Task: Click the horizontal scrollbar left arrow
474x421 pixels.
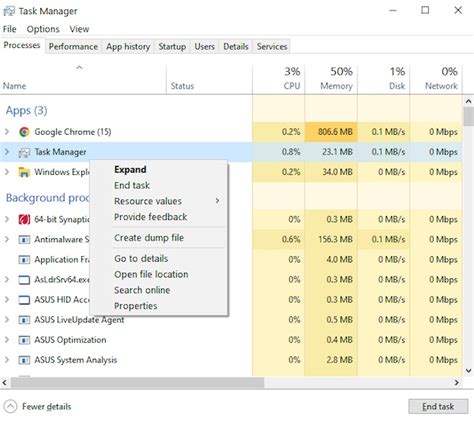Action: tap(5, 383)
